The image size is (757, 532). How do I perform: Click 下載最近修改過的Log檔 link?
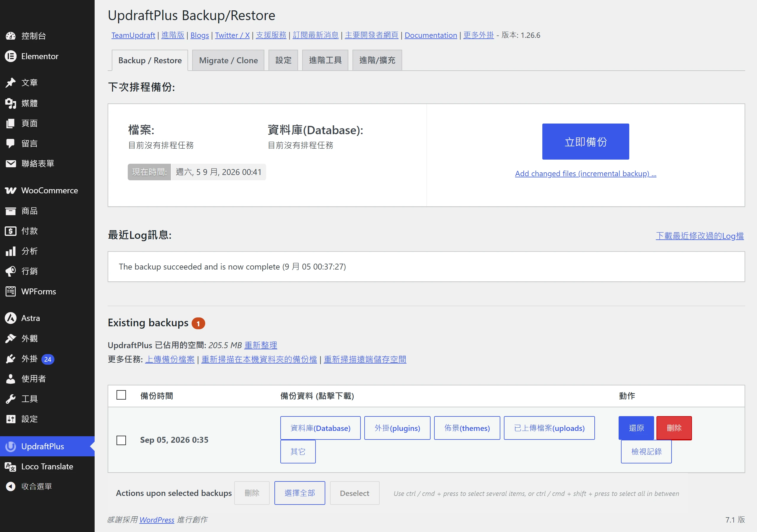(700, 236)
